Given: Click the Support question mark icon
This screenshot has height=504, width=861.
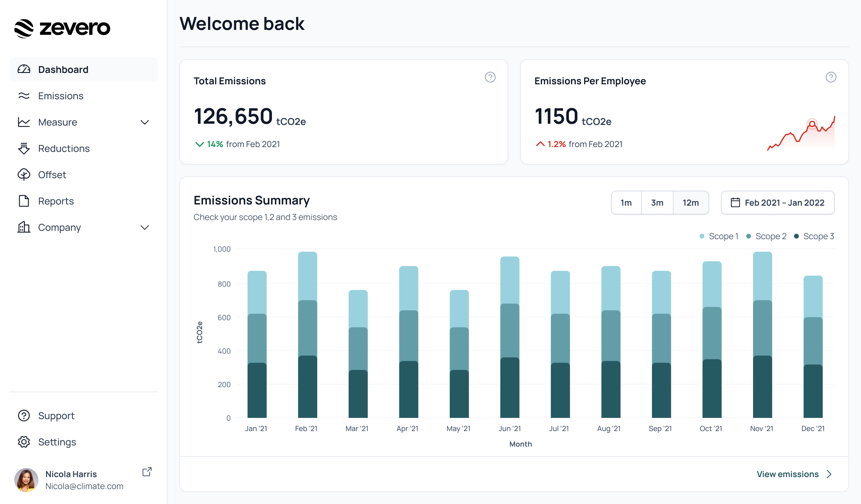Looking at the screenshot, I should pos(24,416).
